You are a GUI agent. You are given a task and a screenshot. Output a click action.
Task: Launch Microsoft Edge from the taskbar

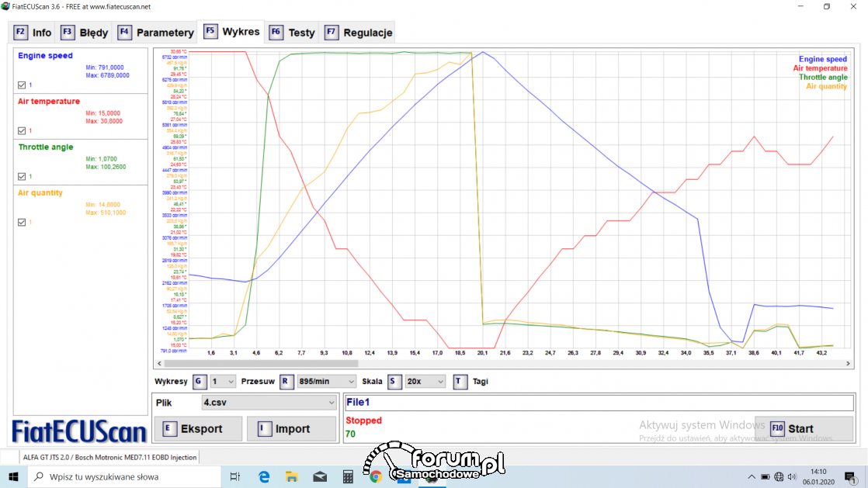pos(264,476)
